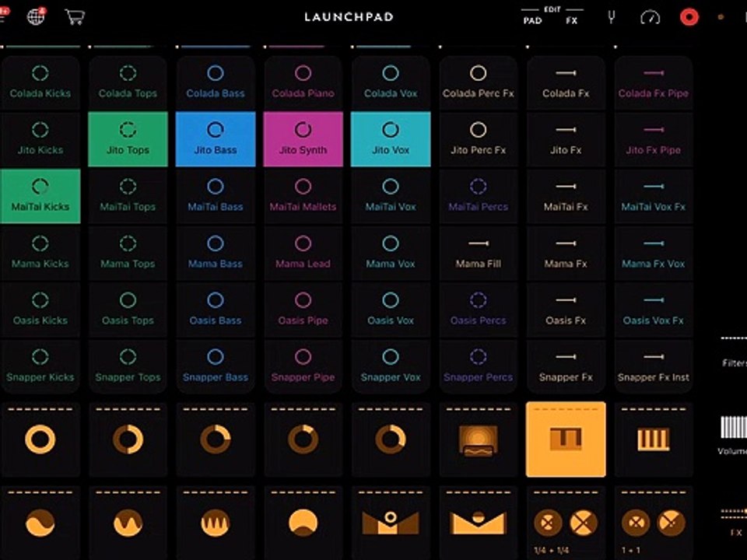The image size is (747, 560).
Task: Tap the 1/4 + 1/4 repeat FX pad
Action: click(566, 523)
